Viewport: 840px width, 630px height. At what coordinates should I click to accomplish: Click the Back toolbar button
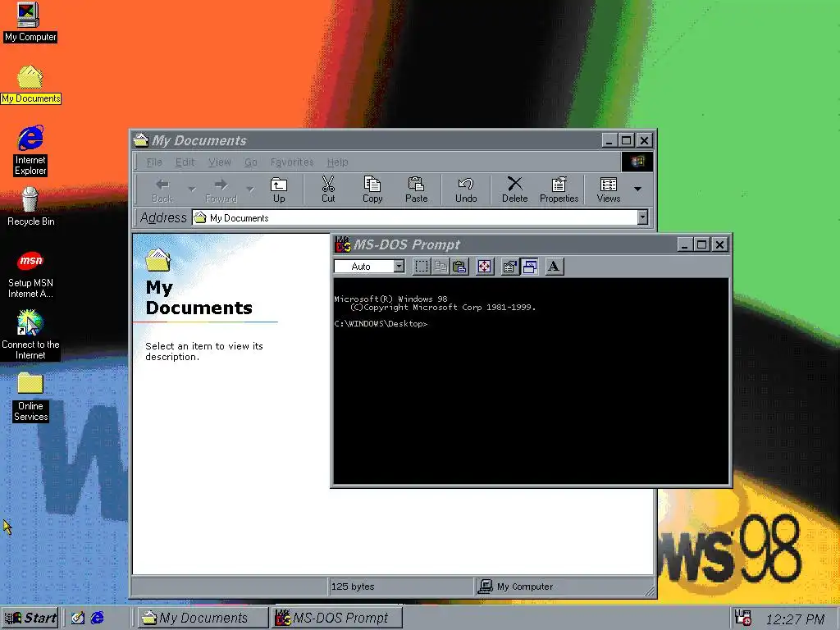click(x=162, y=190)
